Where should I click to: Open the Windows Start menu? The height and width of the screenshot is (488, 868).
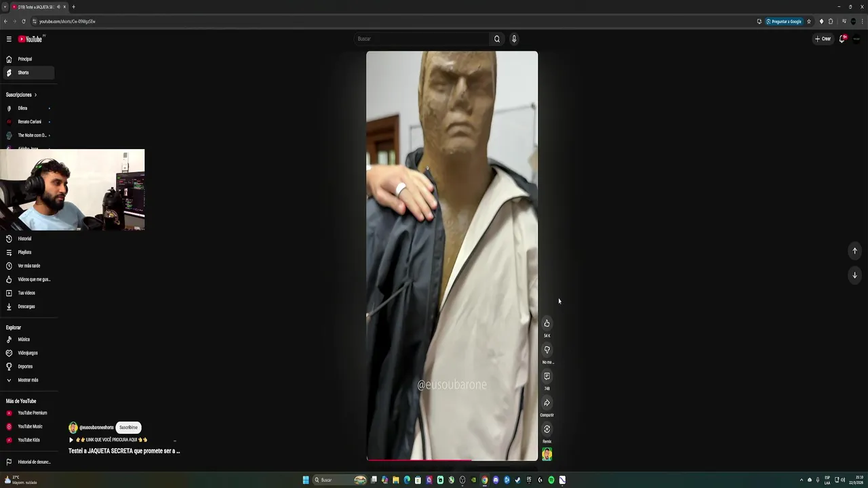pyautogui.click(x=306, y=480)
